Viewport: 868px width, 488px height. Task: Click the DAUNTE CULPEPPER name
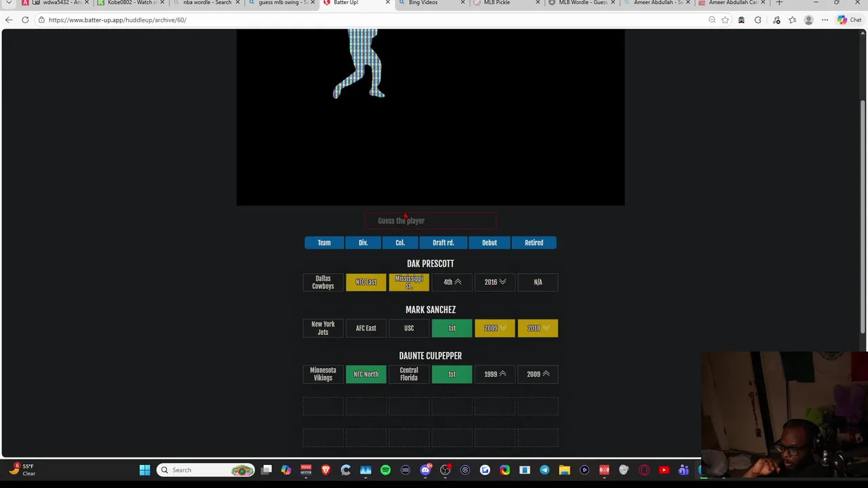(x=431, y=356)
